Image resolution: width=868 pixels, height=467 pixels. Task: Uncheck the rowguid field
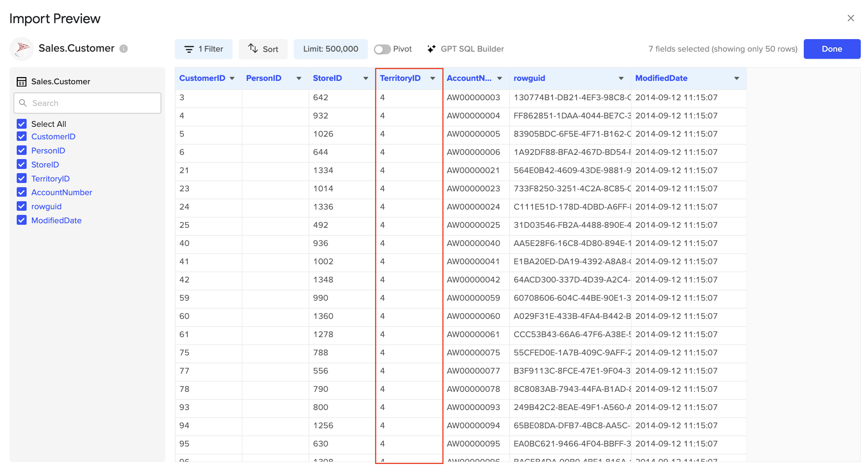[x=21, y=206]
